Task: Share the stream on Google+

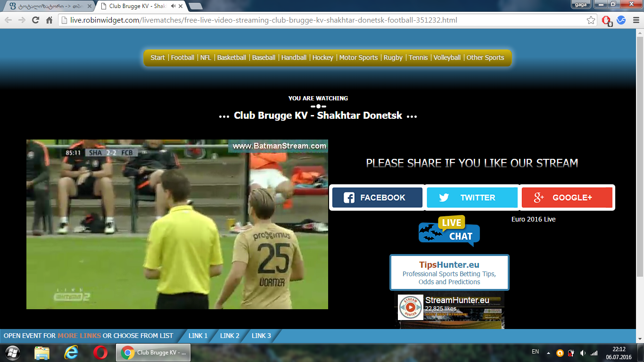Action: [x=567, y=197]
